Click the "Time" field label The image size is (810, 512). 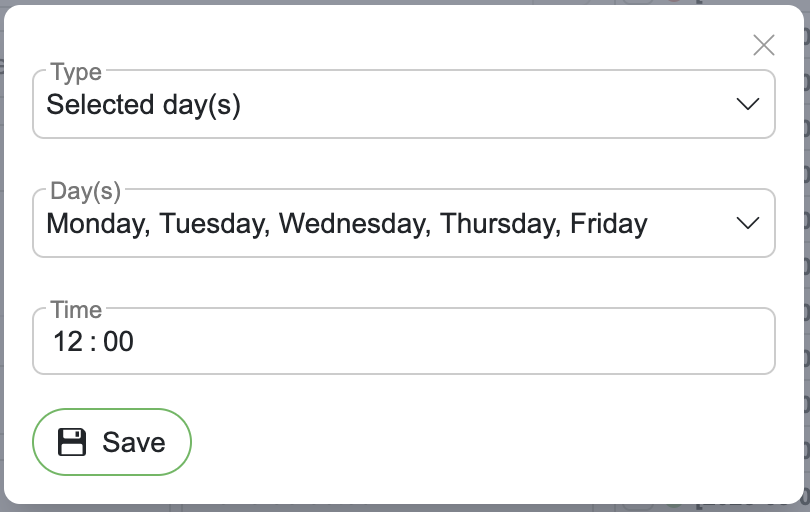click(76, 310)
